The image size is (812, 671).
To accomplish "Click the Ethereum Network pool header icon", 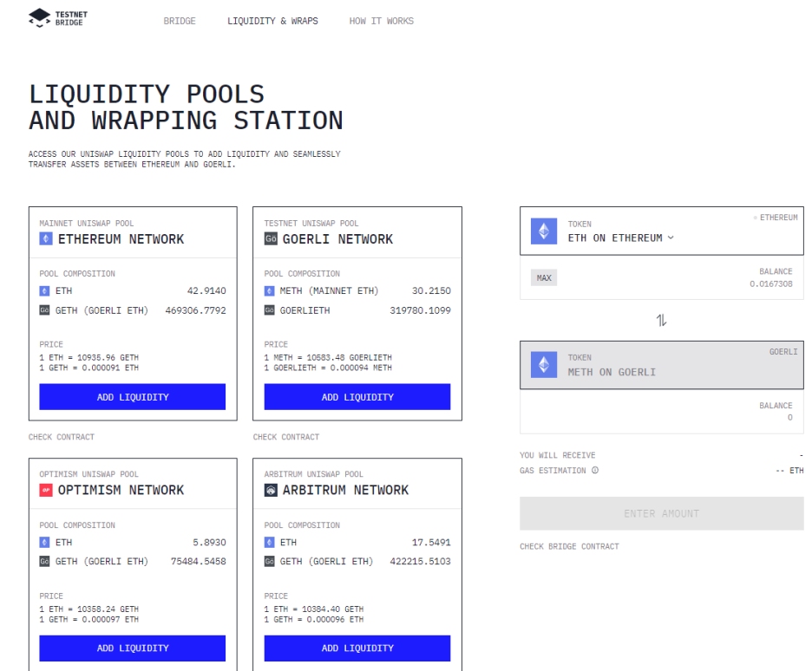I will point(46,238).
